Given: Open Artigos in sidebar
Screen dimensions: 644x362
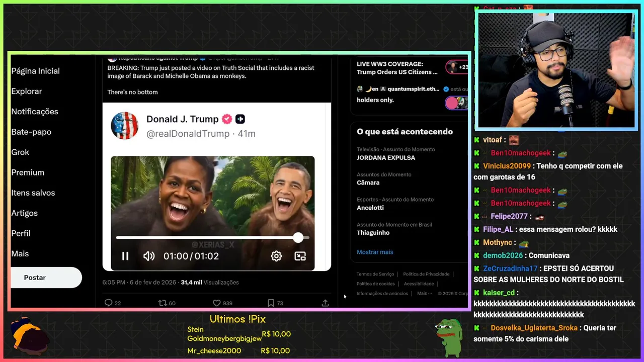Looking at the screenshot, I should (24, 213).
